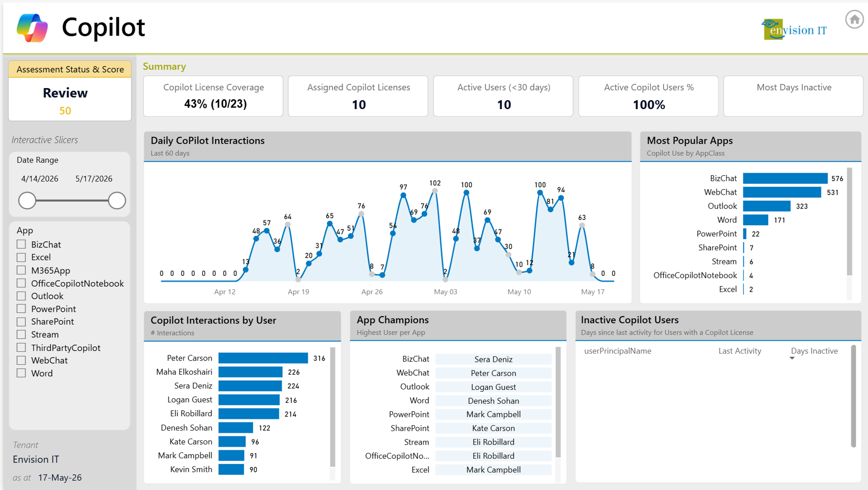868x490 pixels.
Task: Select Sera Deniz's interactions bar
Action: coord(250,386)
